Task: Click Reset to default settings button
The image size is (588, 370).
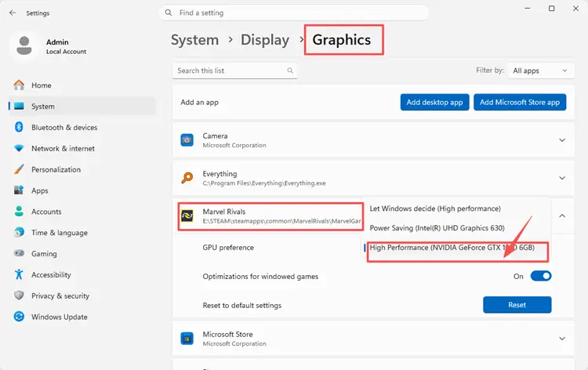Action: 517,305
